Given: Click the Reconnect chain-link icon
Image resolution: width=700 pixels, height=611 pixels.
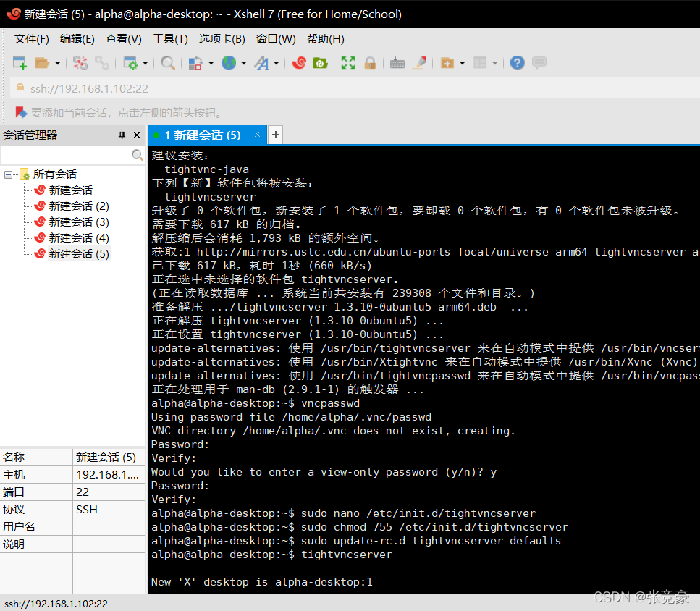Looking at the screenshot, I should (102, 63).
